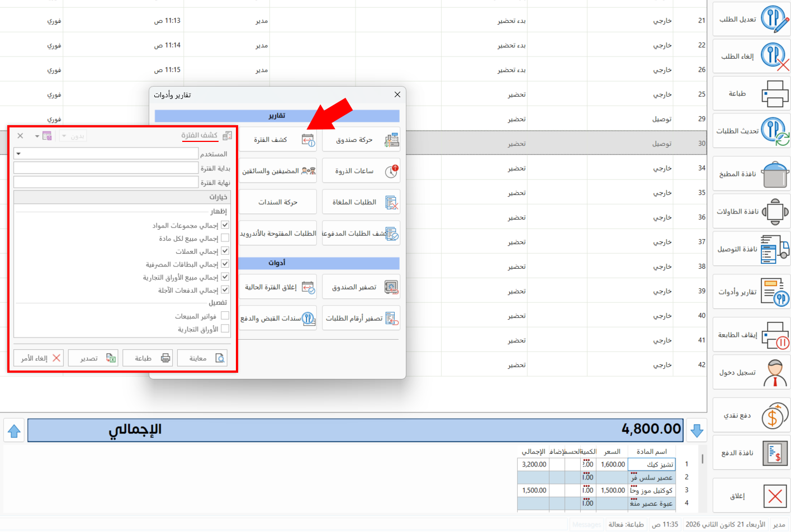Toggle Total Deferred Payments (إجمالي الدفعات الآجلة) checkbox
The image size is (791, 532).
pos(225,289)
